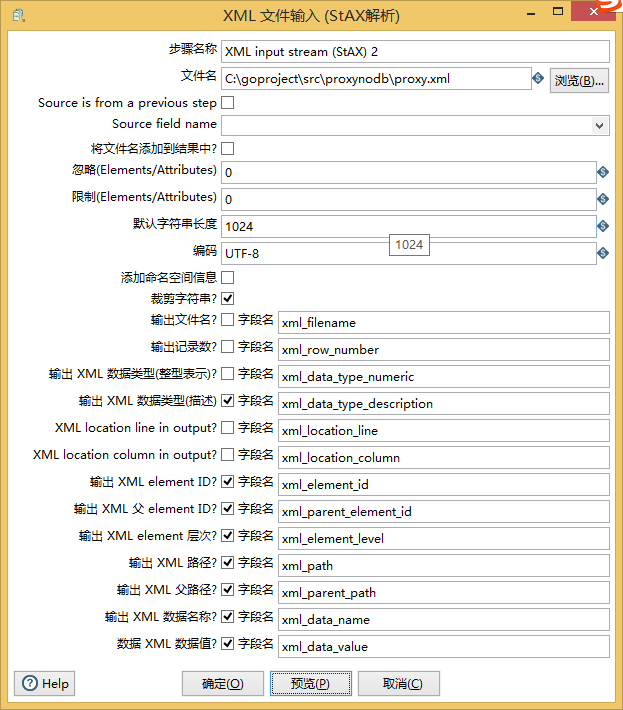Click the variable icon next to the 限制(Elements/Attributes) field
Image resolution: width=623 pixels, height=710 pixels.
603,199
